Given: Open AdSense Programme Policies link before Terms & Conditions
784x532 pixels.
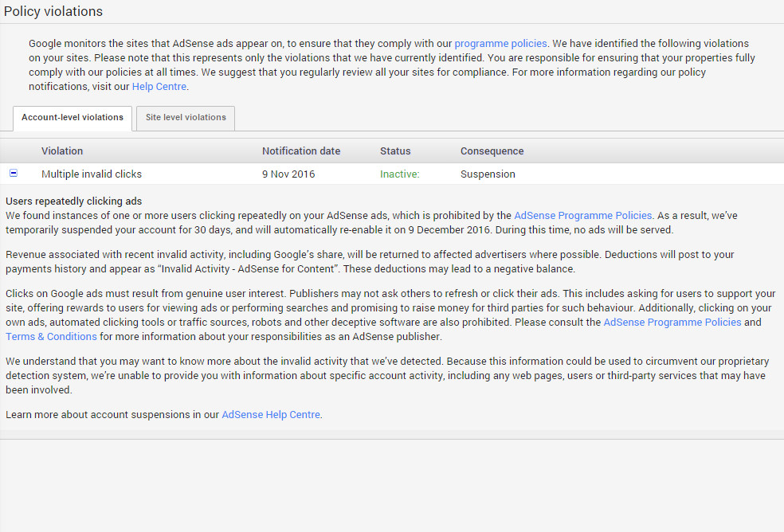Looking at the screenshot, I should click(672, 322).
